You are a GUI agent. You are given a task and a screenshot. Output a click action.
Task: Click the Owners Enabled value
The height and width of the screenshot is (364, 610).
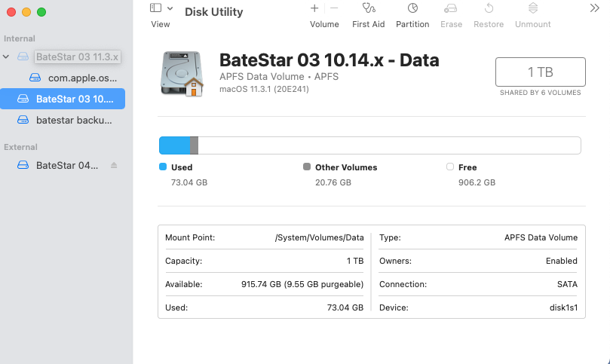(x=562, y=261)
